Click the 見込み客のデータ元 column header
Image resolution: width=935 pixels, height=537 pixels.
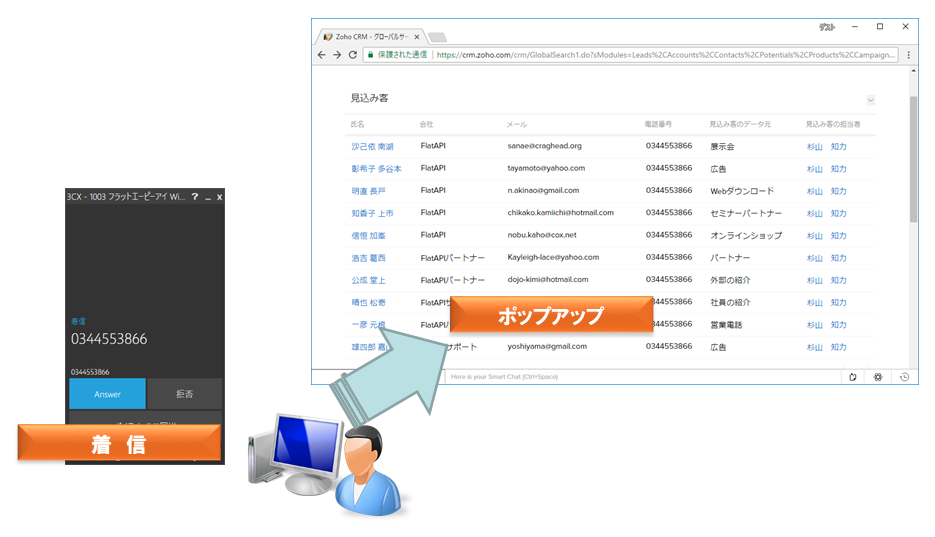[740, 124]
